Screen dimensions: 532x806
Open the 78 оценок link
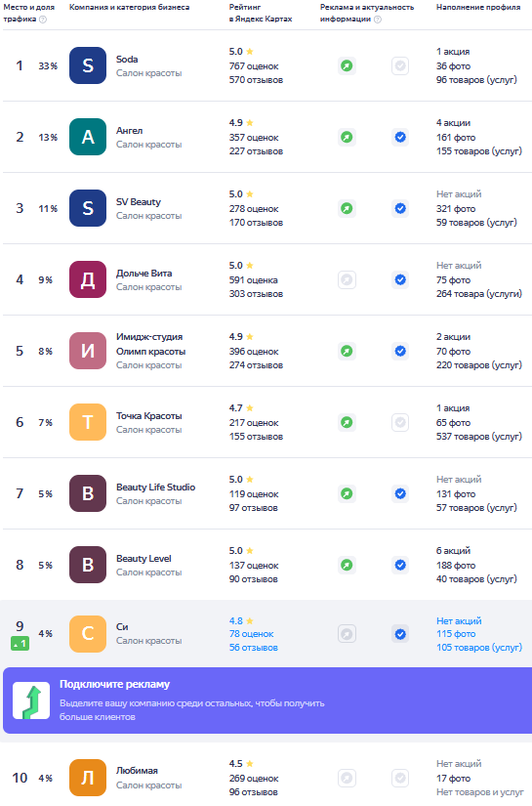point(252,634)
